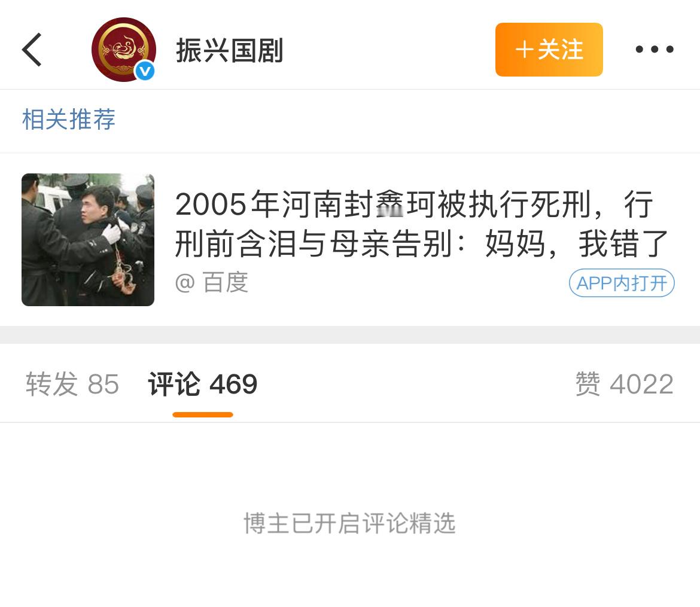Tap the gray divider below the article
Viewport: 700px width, 607px height.
(x=350, y=335)
